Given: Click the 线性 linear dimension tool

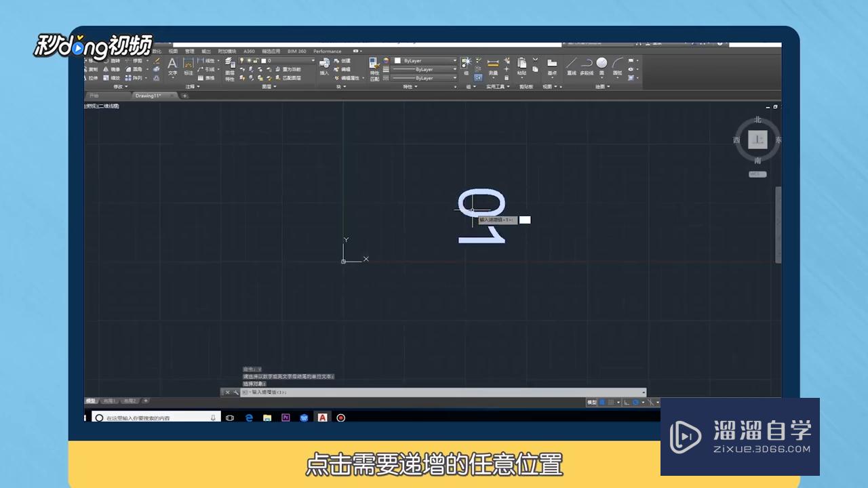Looking at the screenshot, I should pos(206,61).
